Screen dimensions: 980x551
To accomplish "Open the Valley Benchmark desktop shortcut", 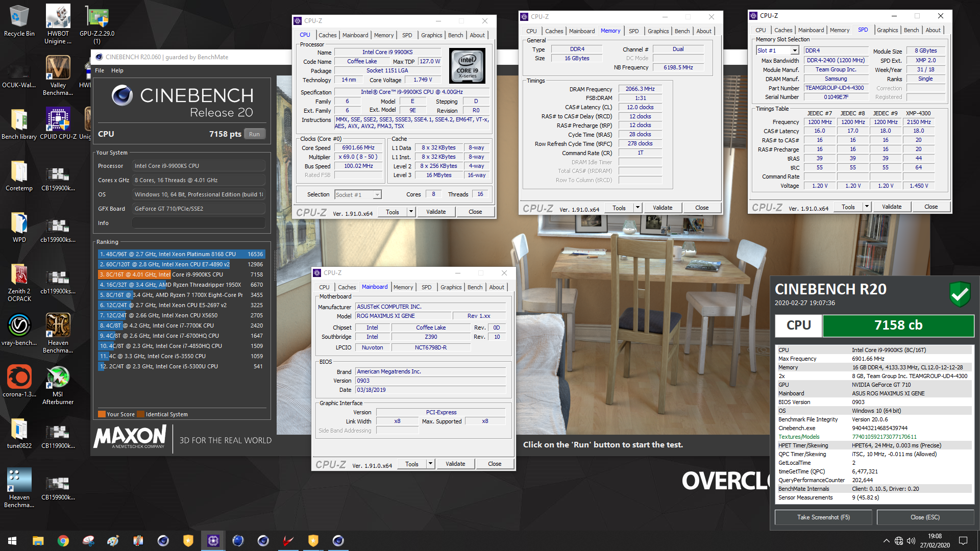I will (x=58, y=76).
